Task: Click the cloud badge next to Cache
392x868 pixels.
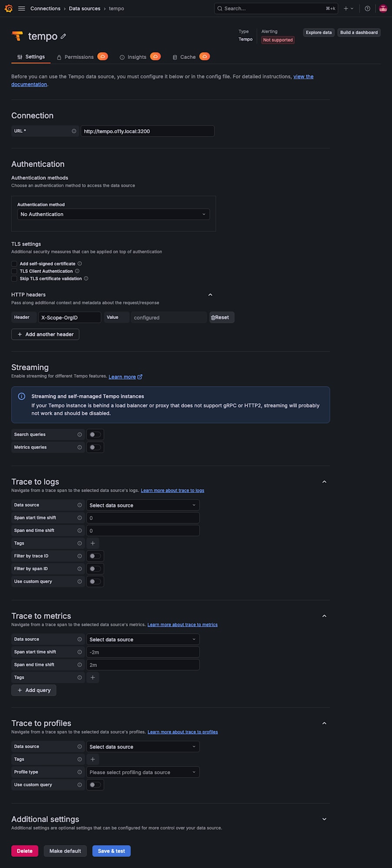Action: [x=204, y=56]
